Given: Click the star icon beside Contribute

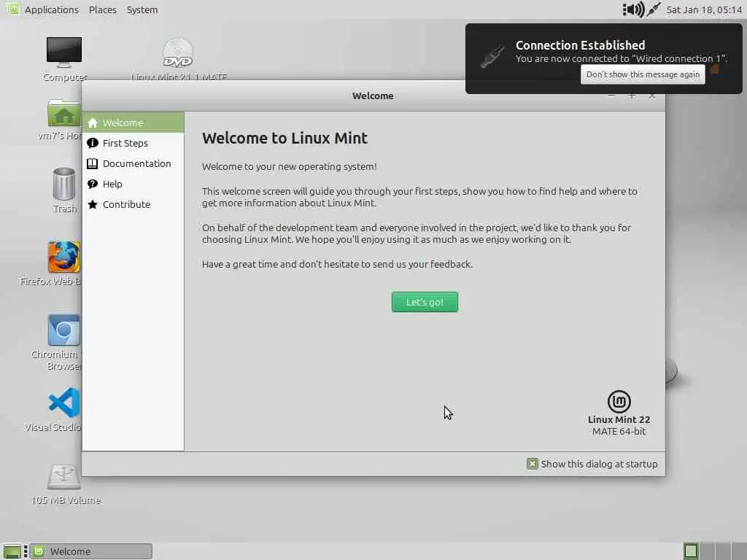Looking at the screenshot, I should (x=93, y=204).
